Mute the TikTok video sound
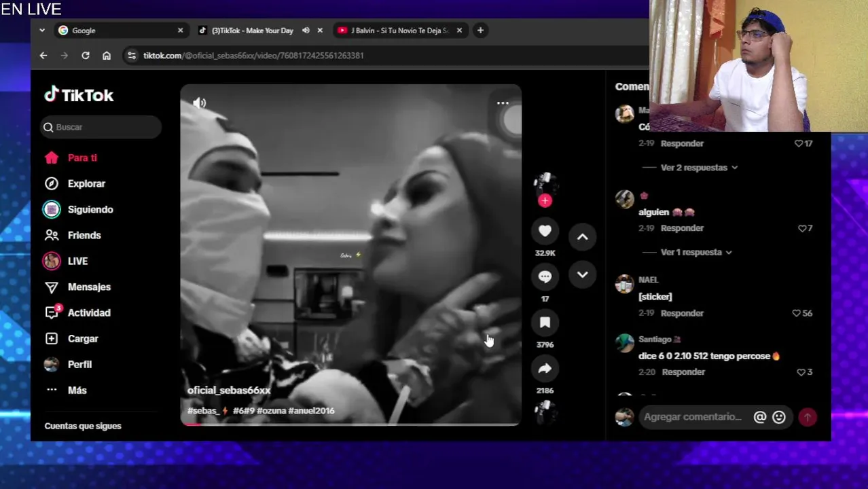 (x=199, y=103)
